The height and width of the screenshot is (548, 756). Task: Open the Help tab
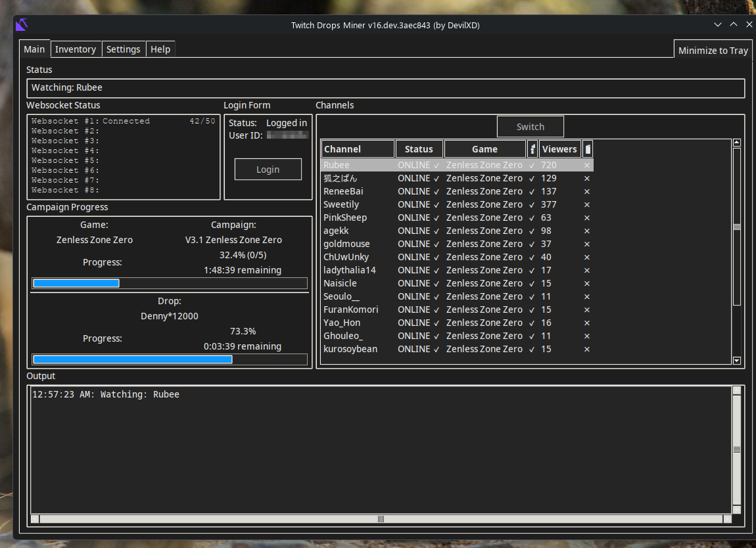point(160,49)
